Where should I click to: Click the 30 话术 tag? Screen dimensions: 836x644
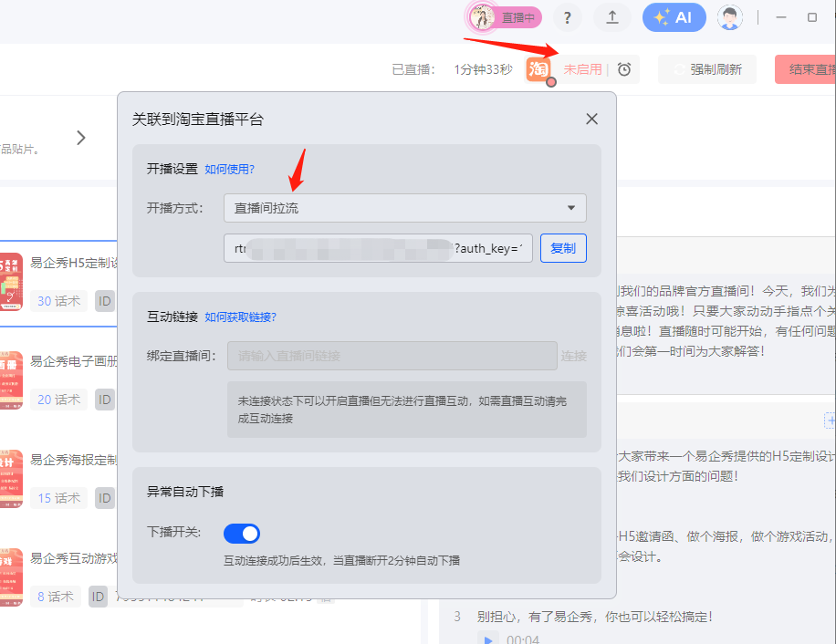pyautogui.click(x=58, y=302)
